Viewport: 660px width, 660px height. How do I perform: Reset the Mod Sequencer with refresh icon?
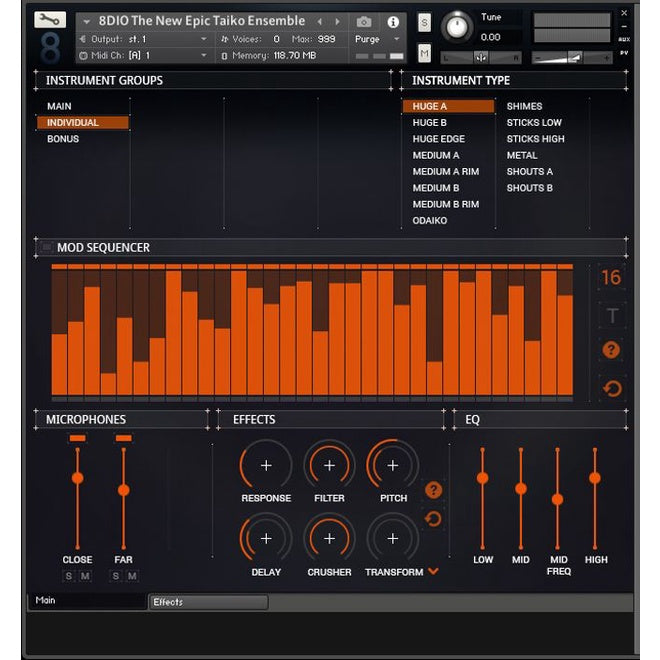[x=612, y=388]
